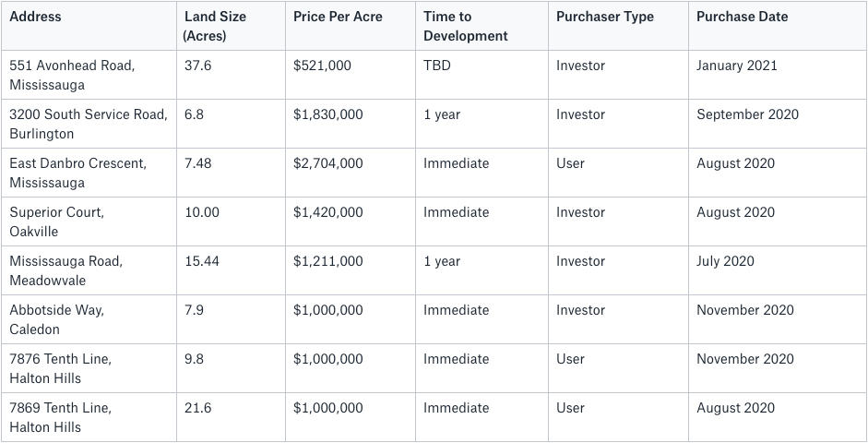868x443 pixels.
Task: Select the Purchase Date column header
Action: [778, 26]
